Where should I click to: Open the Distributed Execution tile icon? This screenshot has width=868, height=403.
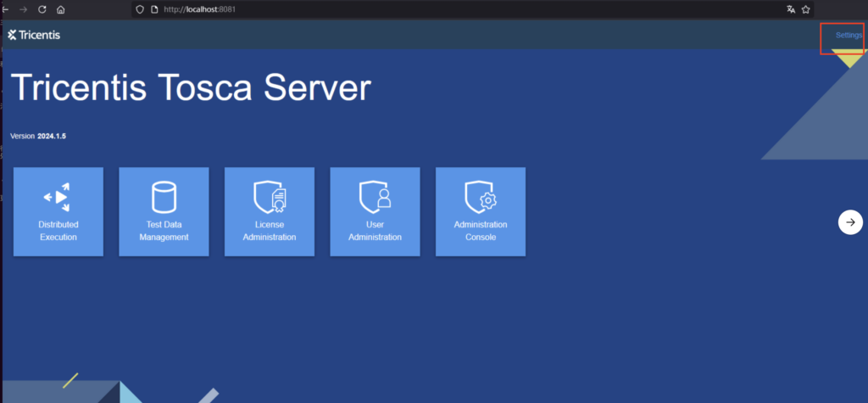point(58,197)
